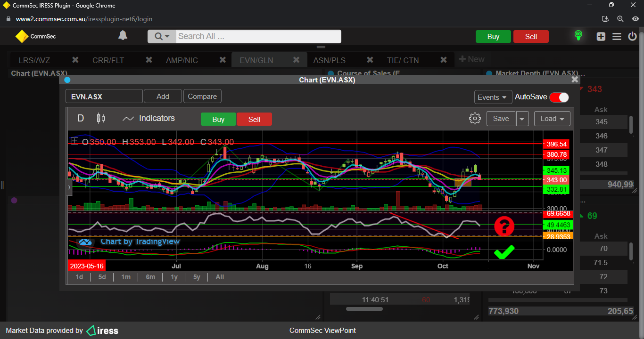Click the EVN.ASX symbol input field
Viewport: 644px width, 339px height.
point(104,97)
